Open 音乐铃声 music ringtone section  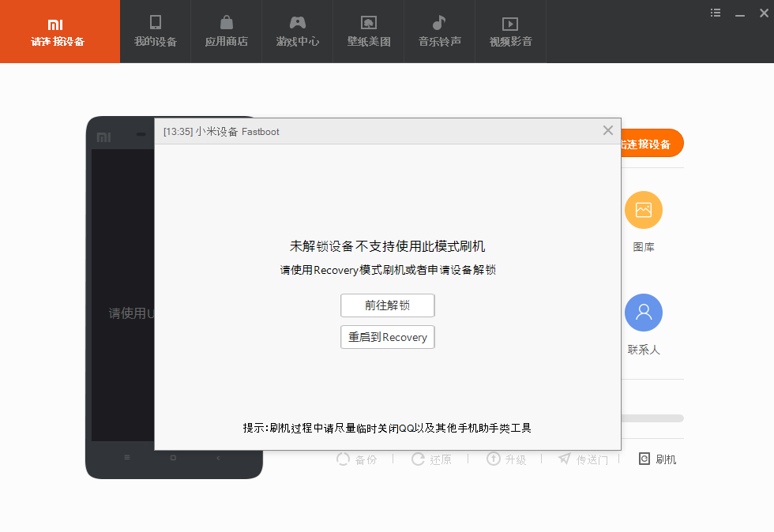439,32
